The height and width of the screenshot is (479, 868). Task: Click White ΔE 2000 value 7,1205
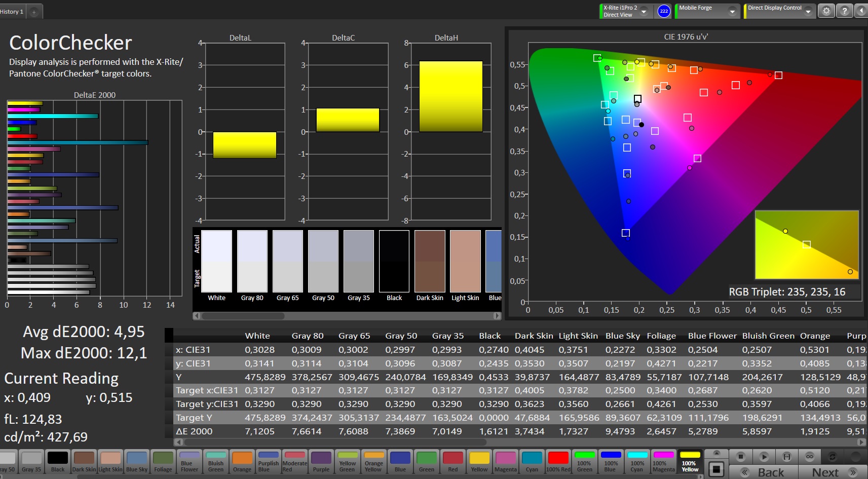(x=259, y=431)
